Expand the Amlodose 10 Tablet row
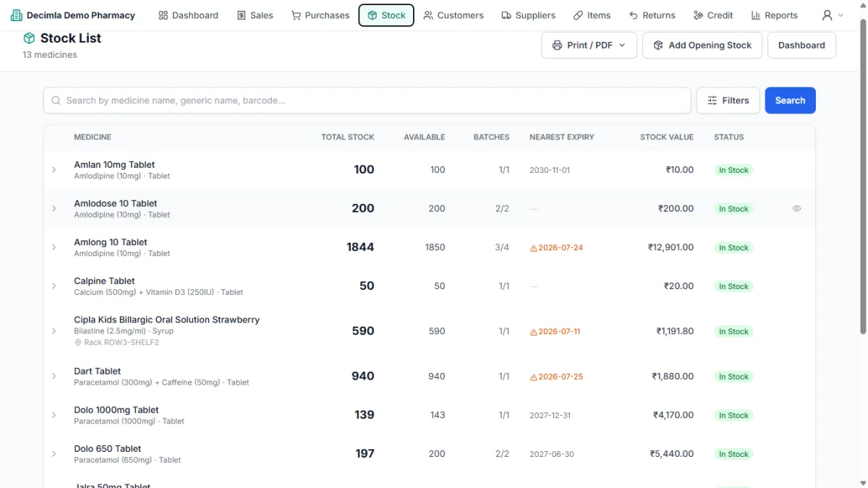The image size is (868, 488). coord(54,208)
